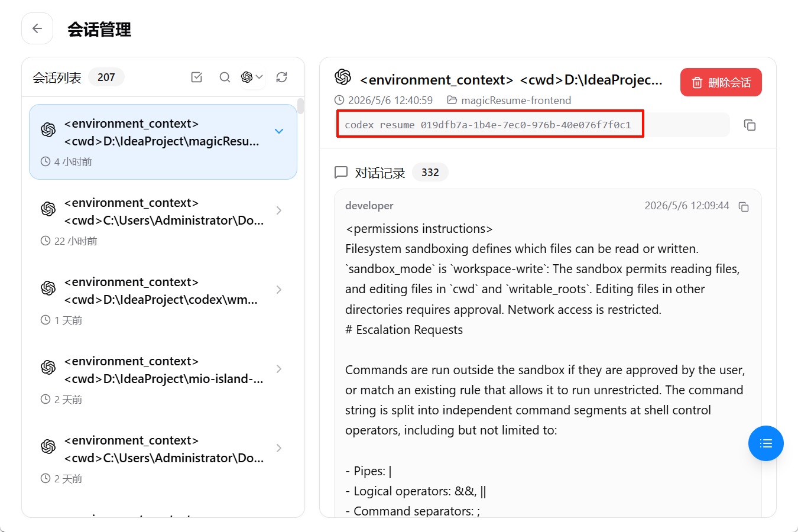Click the "1 天前" time label
The width and height of the screenshot is (798, 532).
pos(68,320)
